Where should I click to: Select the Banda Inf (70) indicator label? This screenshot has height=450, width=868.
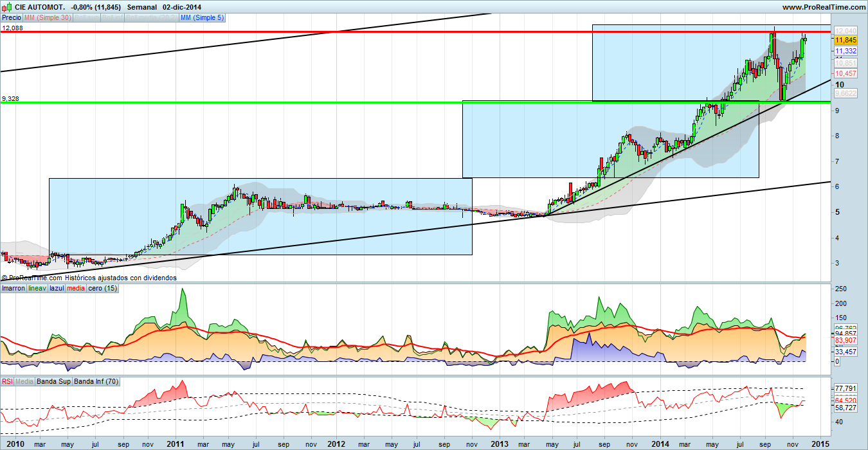coord(98,381)
